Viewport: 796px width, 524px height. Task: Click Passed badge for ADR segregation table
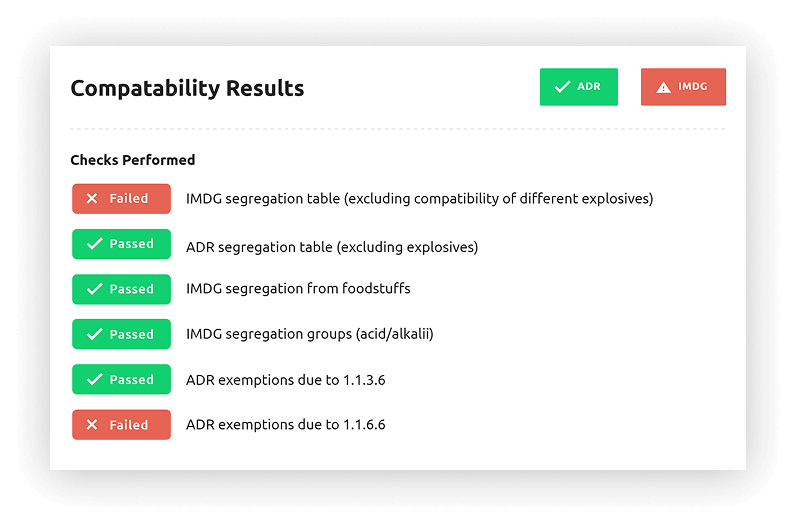click(x=121, y=244)
